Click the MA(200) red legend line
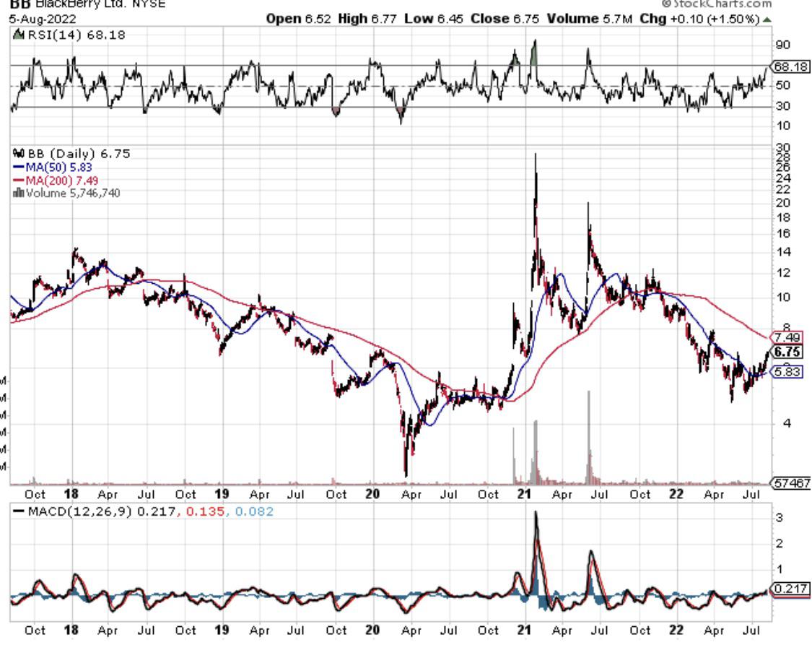Image resolution: width=812 pixels, height=645 pixels. (19, 181)
